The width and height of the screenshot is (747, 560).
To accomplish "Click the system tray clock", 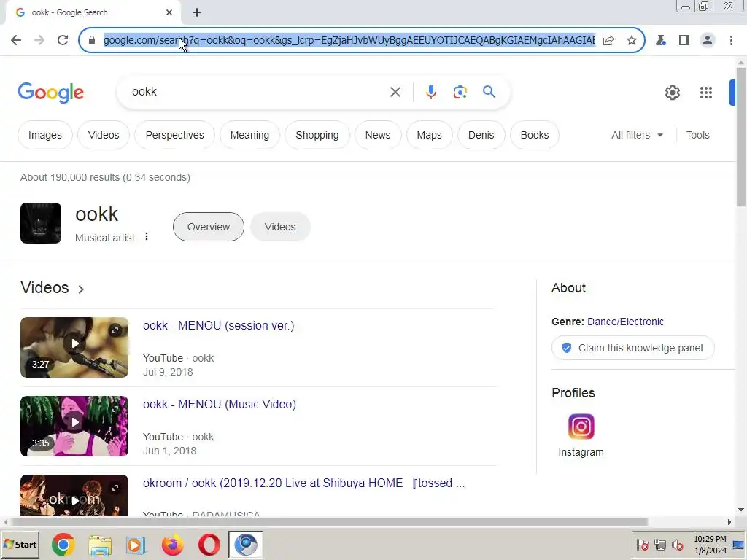I will click(710, 545).
